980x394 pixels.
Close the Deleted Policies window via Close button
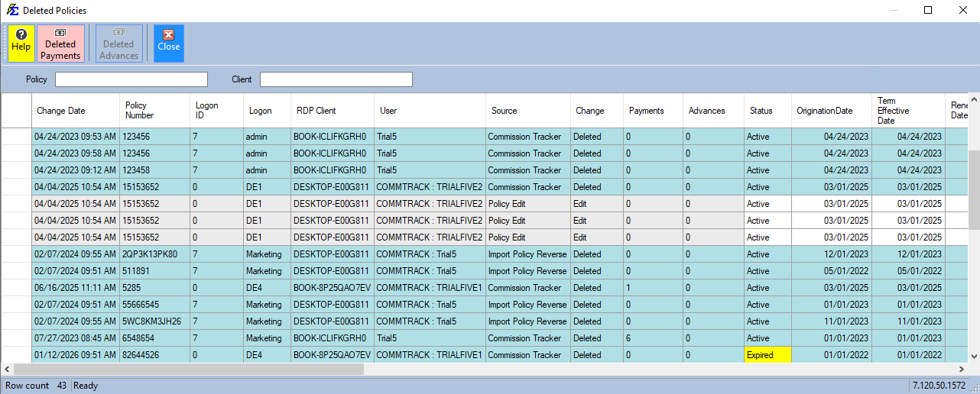tap(169, 44)
